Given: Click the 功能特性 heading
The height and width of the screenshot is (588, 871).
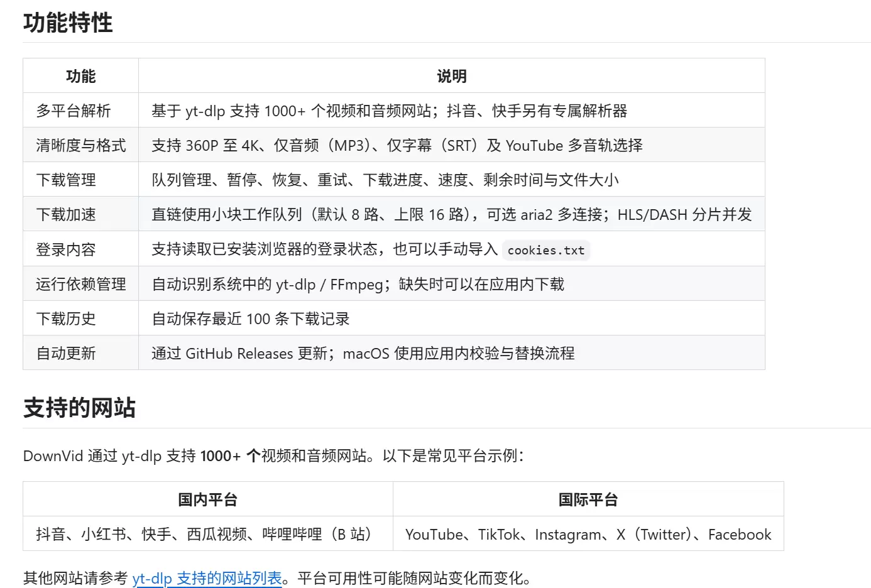Looking at the screenshot, I should [x=68, y=23].
